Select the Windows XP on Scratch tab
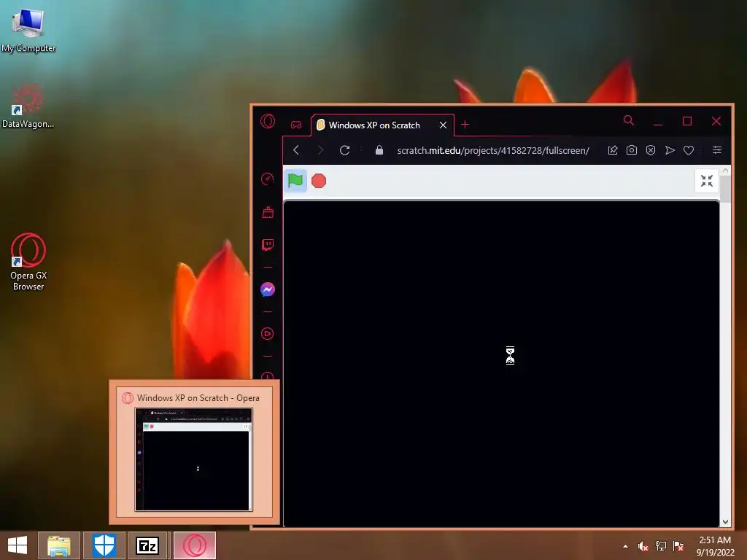Screen dimensions: 747x560 [374, 125]
